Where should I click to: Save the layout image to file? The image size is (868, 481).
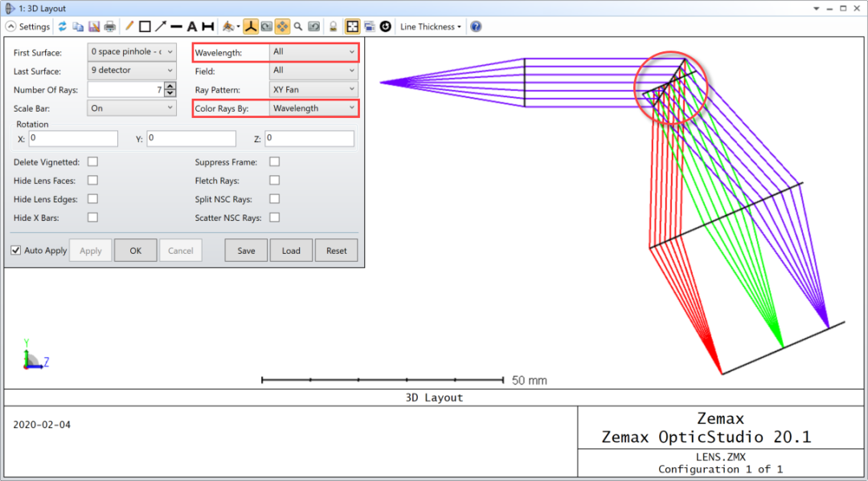(93, 26)
